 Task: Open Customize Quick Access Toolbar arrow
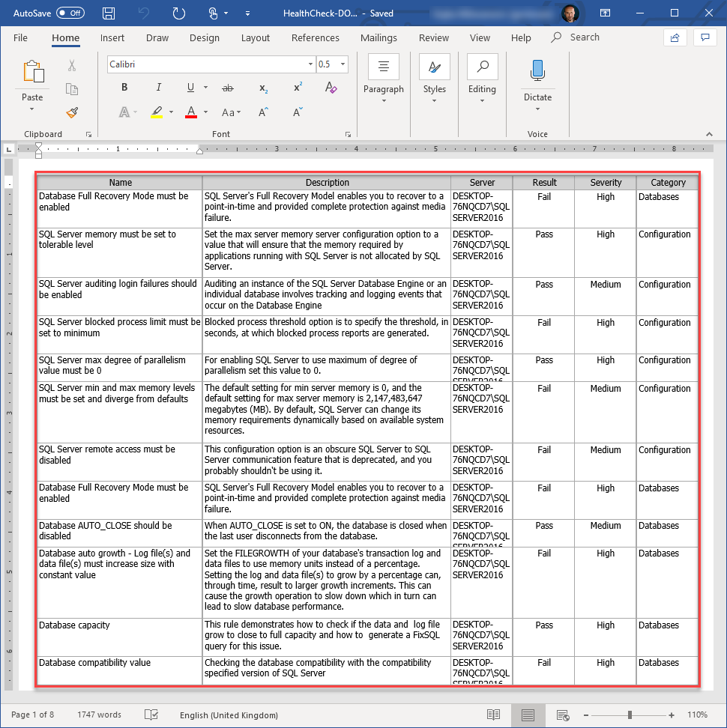click(x=247, y=13)
